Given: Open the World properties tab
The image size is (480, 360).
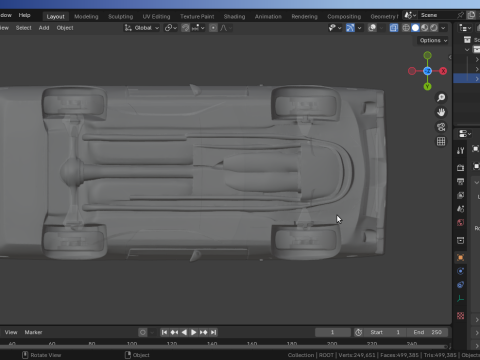Looking at the screenshot, I should 461,222.
